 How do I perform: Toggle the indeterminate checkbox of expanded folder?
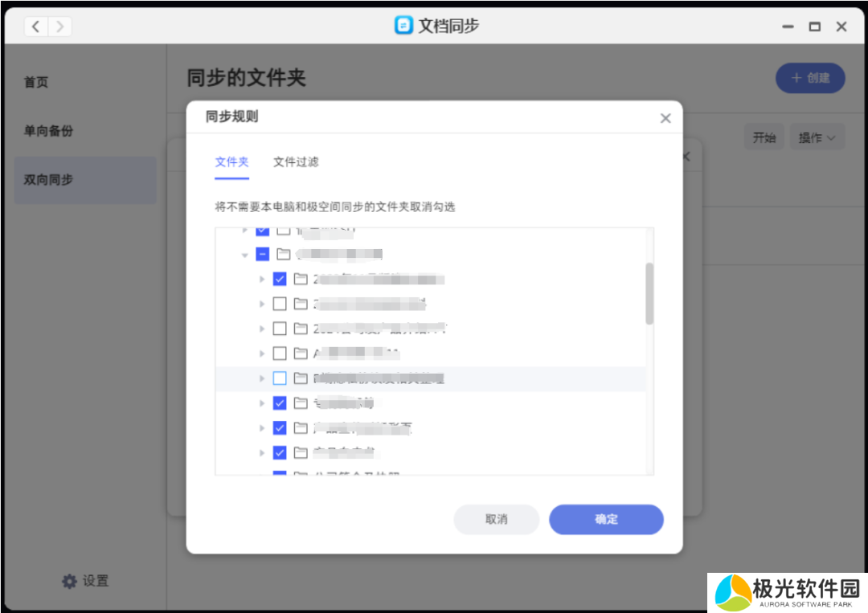click(x=262, y=255)
